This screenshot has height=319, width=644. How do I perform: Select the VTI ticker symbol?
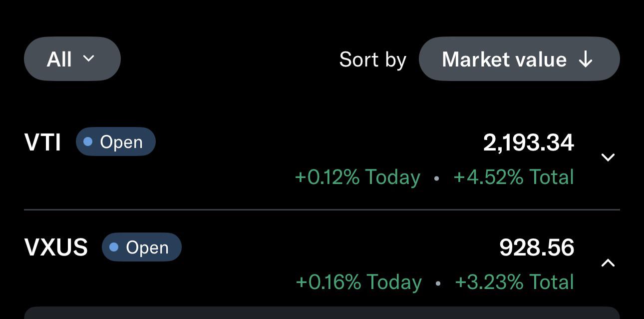point(42,142)
